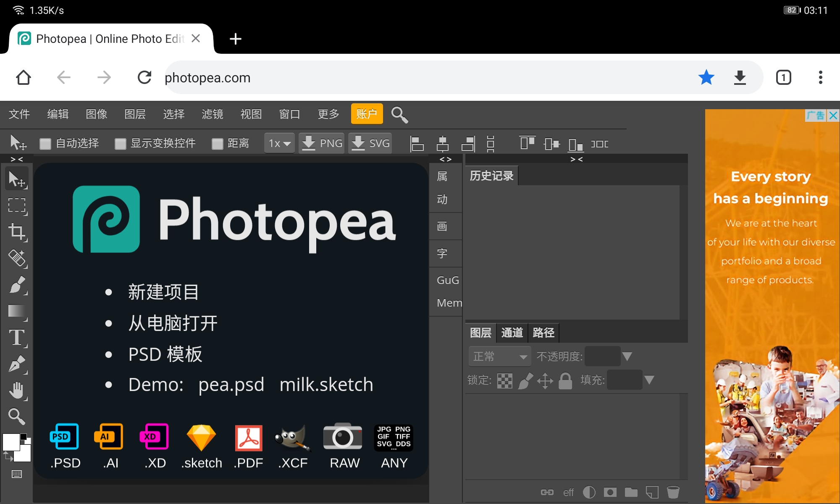
Task: Lock layer transparency in Layers panel
Action: (x=505, y=381)
